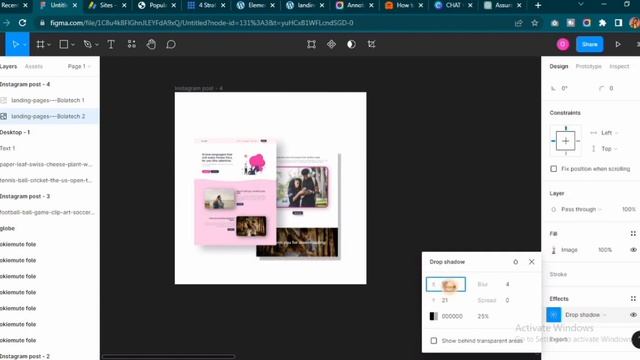The width and height of the screenshot is (640, 360).
Task: Toggle visibility of the Drop shadow effect
Action: coord(633,315)
